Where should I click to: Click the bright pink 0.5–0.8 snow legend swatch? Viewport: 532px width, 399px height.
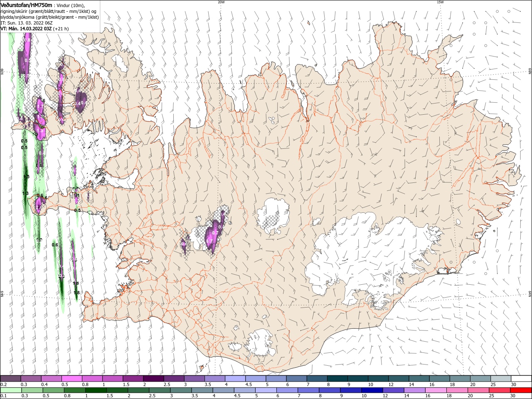[x=71, y=379]
